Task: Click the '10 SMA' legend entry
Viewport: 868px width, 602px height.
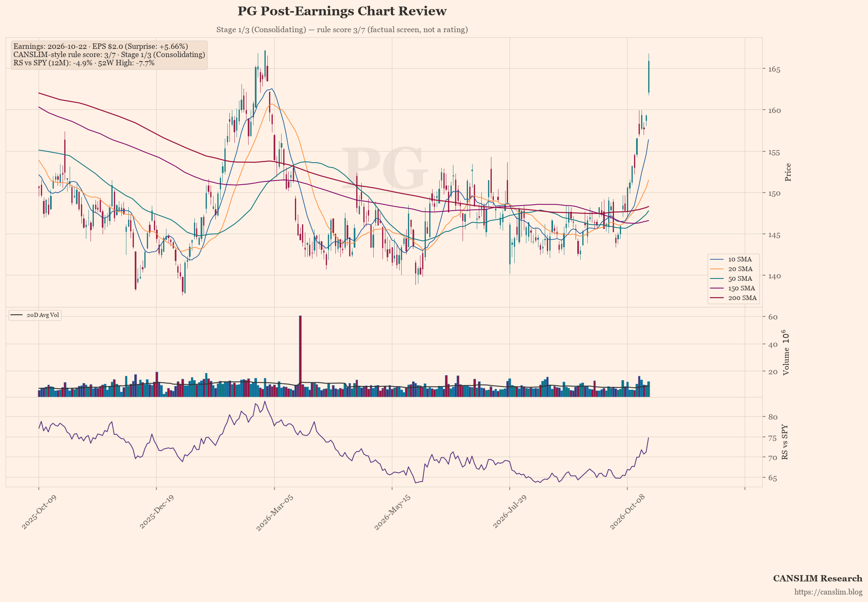Action: click(734, 259)
